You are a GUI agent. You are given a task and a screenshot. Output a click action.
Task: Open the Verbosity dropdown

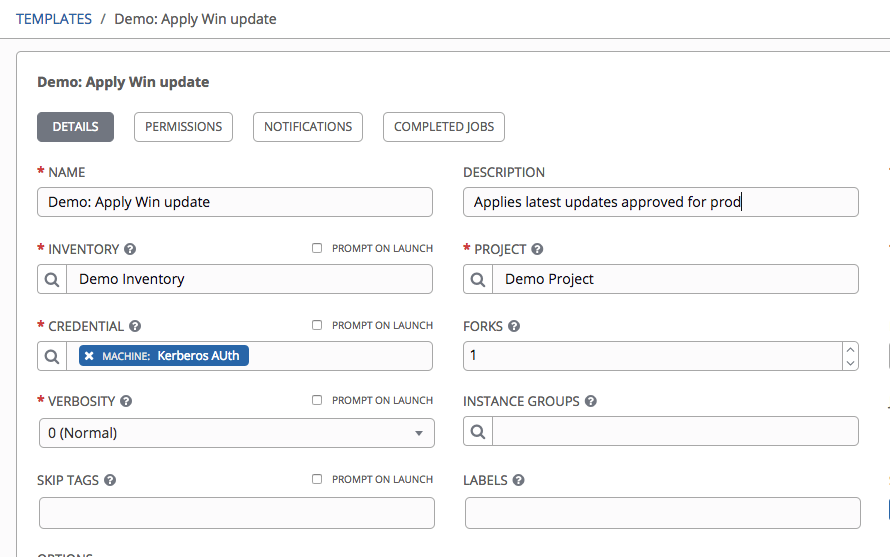(236, 433)
